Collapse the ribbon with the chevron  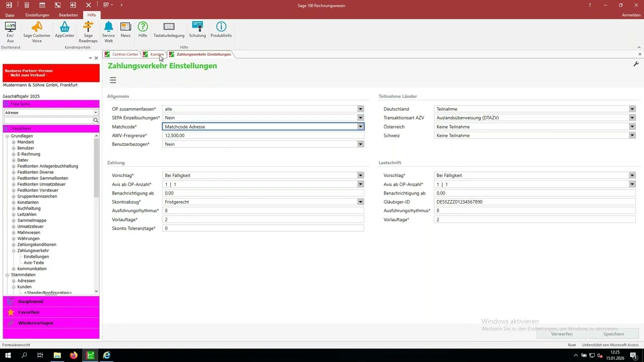[639, 48]
